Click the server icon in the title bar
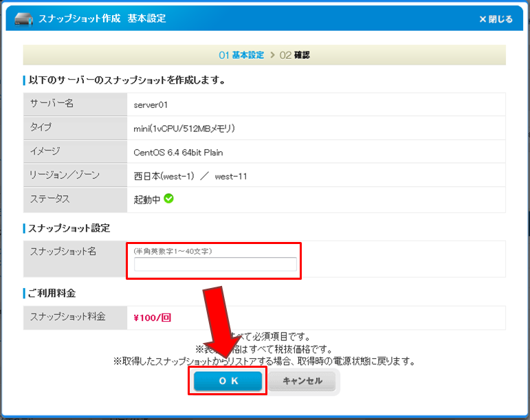The image size is (530, 420). (x=23, y=19)
